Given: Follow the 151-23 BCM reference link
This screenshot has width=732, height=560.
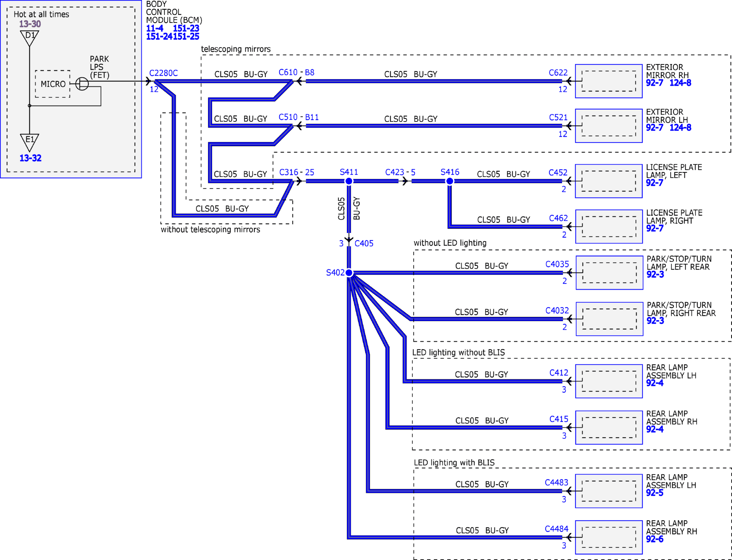Looking at the screenshot, I should click(x=186, y=28).
